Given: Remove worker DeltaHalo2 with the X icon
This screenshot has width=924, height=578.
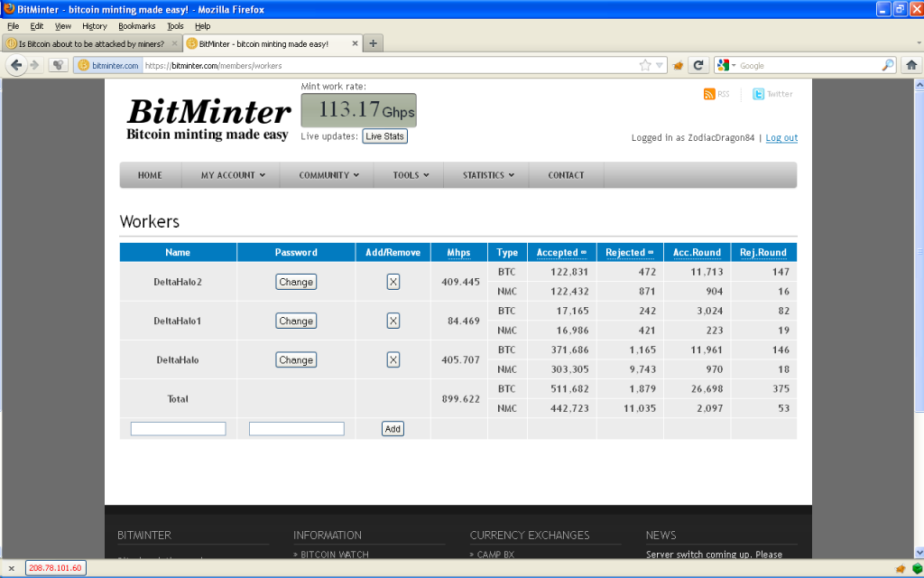Looking at the screenshot, I should [x=393, y=282].
